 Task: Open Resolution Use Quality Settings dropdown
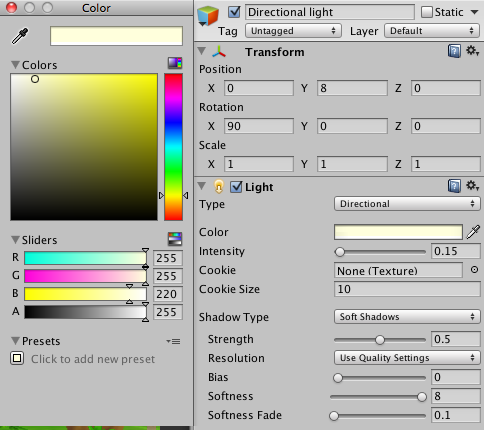[x=407, y=358]
